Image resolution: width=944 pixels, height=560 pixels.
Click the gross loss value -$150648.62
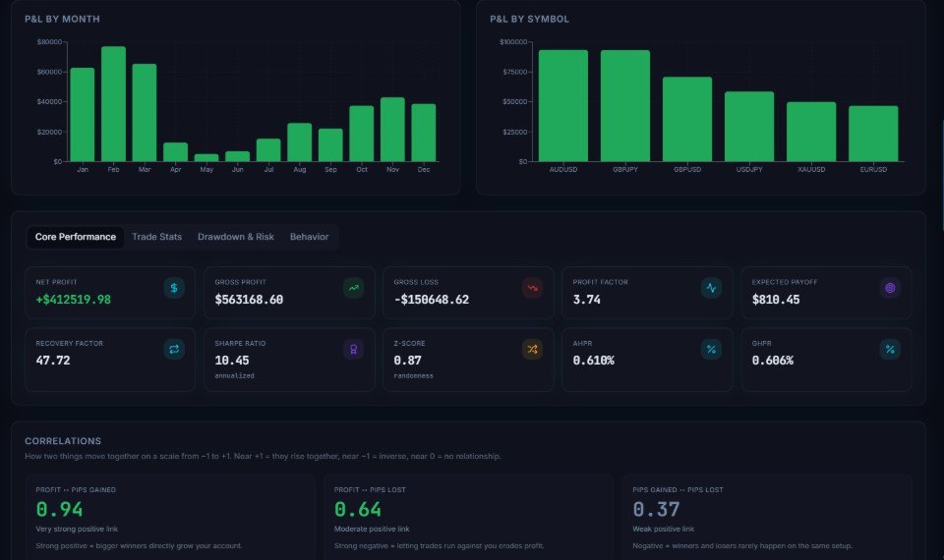pyautogui.click(x=431, y=300)
